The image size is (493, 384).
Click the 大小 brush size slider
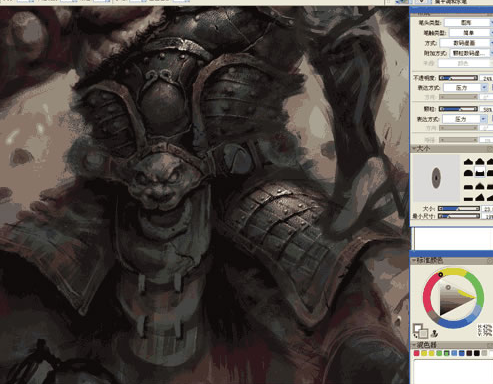pos(458,209)
